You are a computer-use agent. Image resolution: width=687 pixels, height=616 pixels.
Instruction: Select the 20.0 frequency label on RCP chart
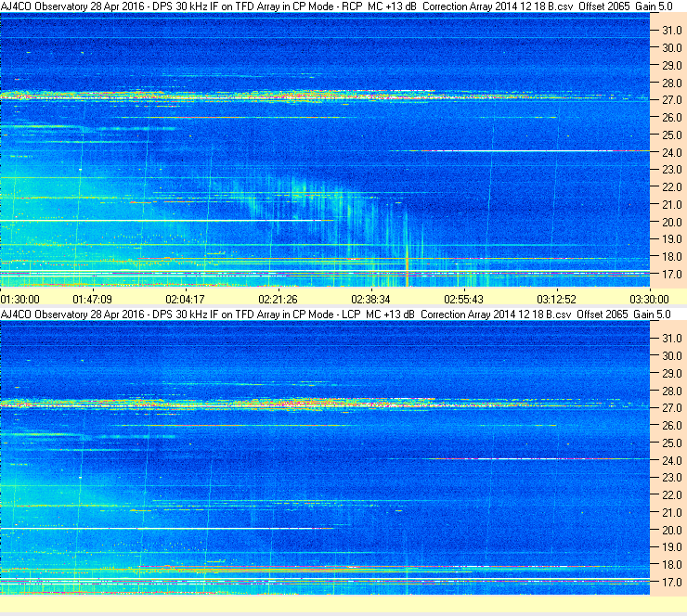(671, 222)
